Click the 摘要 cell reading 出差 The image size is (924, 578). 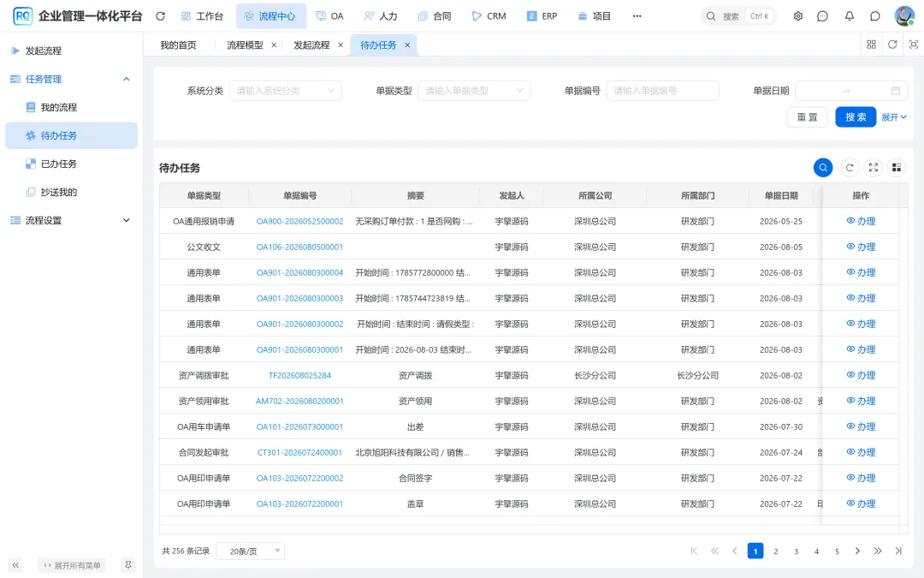pos(416,426)
